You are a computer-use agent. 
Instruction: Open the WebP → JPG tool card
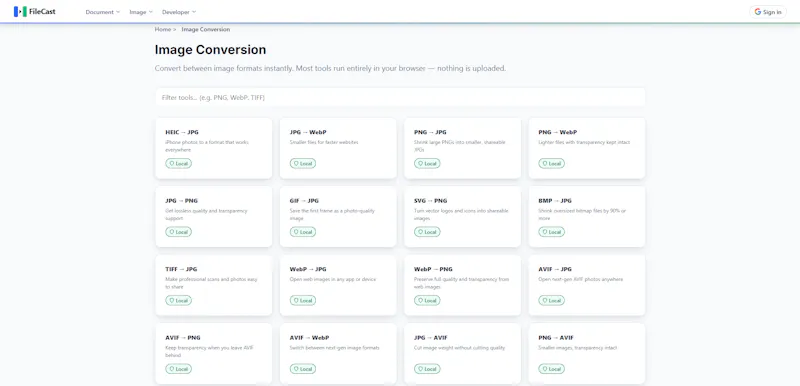[x=338, y=285]
